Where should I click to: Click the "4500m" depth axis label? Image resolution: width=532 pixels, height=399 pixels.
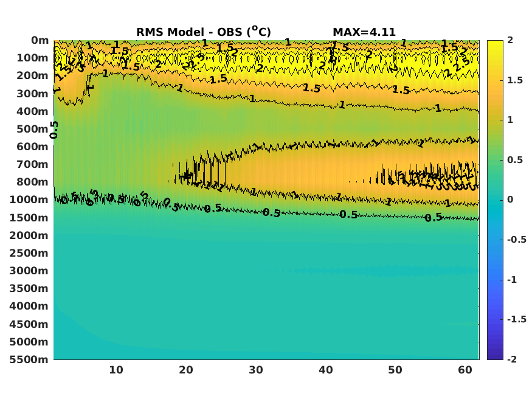coord(29,324)
